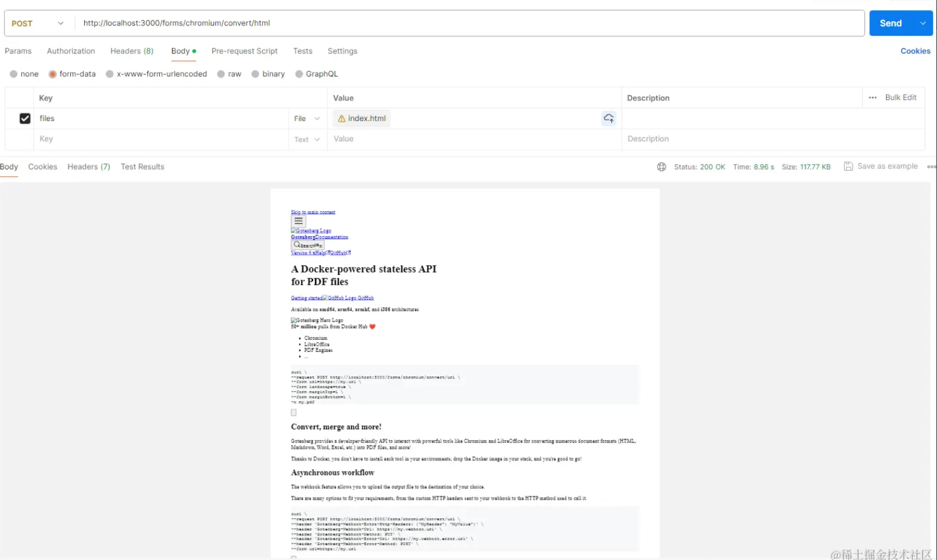Open the POST method dropdown

36,23
